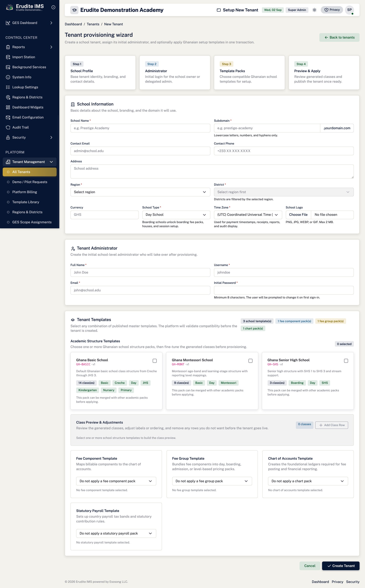The image size is (365, 588).
Task: Click the GES Dashboard chart icon
Action: click(8, 23)
